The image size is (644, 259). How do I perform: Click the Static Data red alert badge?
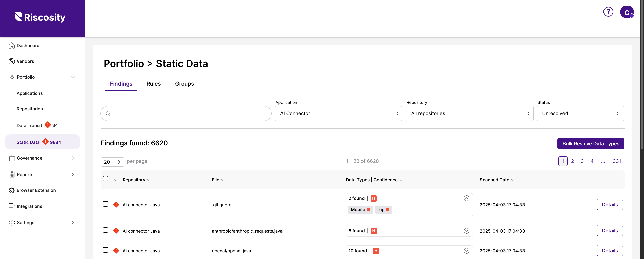click(45, 142)
